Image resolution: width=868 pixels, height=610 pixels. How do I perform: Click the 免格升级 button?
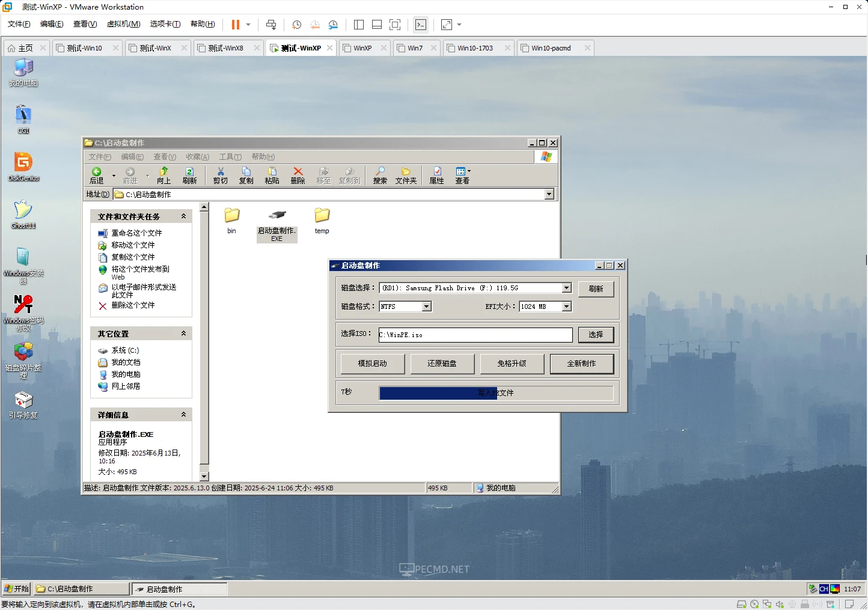tap(512, 364)
